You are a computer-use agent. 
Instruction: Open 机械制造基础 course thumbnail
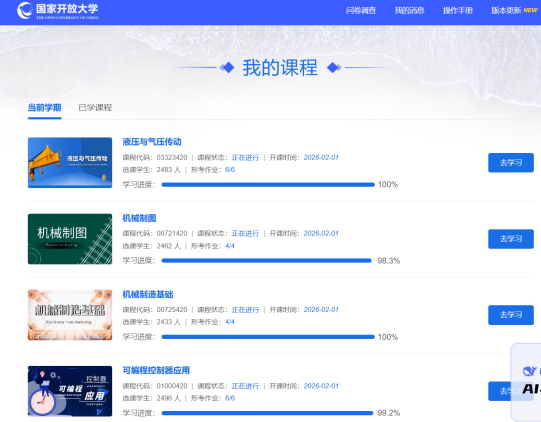pos(70,315)
